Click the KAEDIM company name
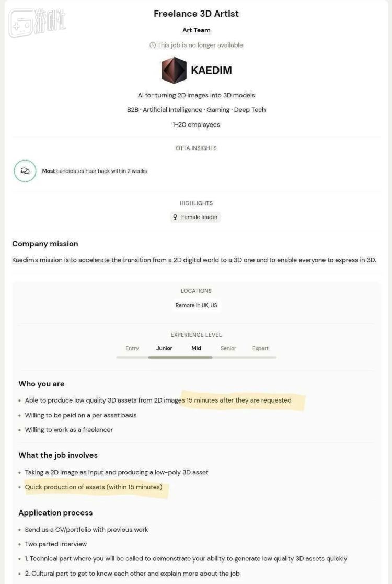This screenshot has width=392, height=584. (211, 70)
